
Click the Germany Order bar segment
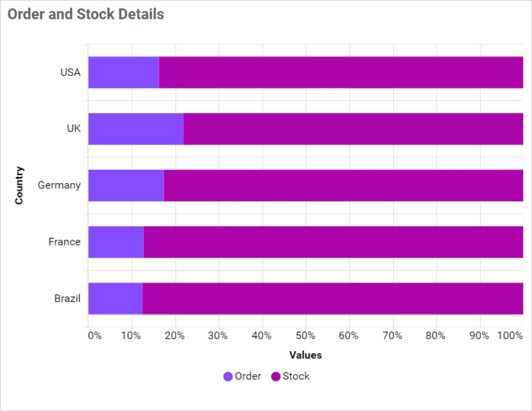click(126, 185)
